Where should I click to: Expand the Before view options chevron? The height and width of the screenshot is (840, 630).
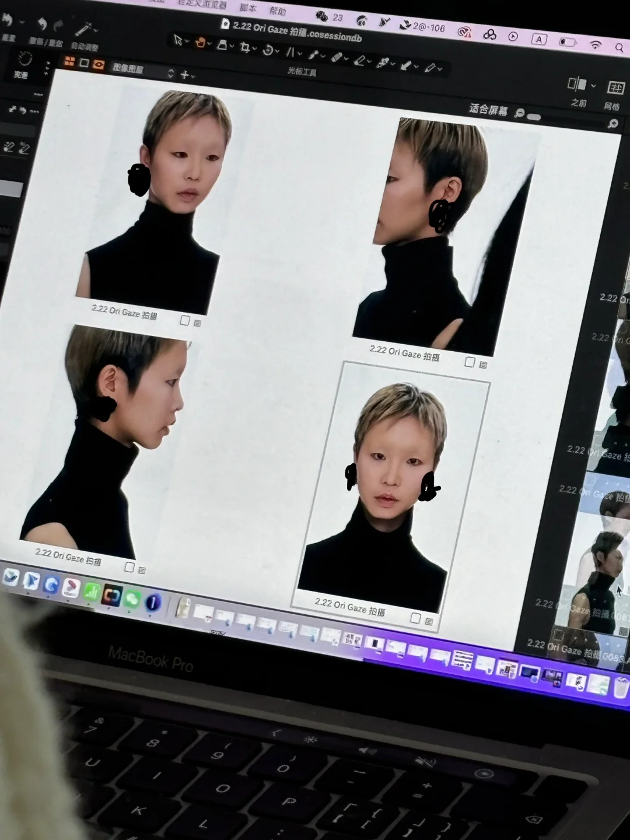[594, 86]
